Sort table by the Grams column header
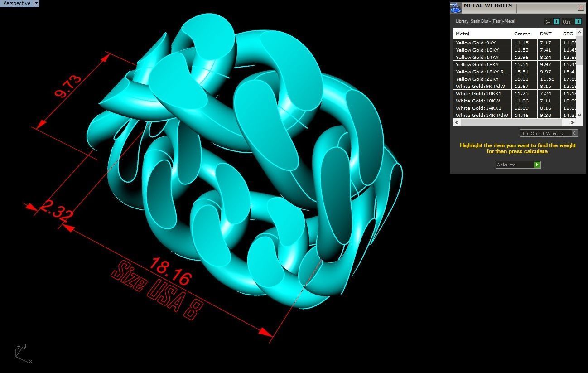Viewport: 588px width, 373px height. (524, 34)
